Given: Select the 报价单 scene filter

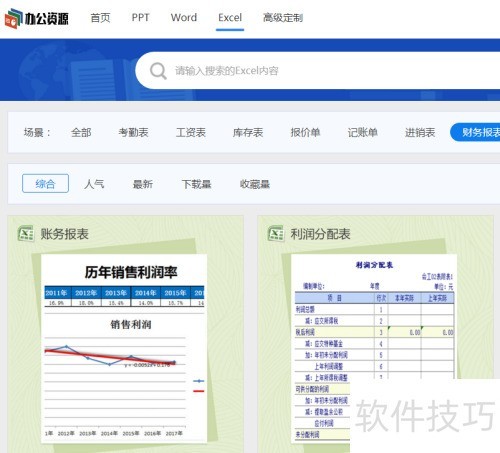Looking at the screenshot, I should point(305,132).
